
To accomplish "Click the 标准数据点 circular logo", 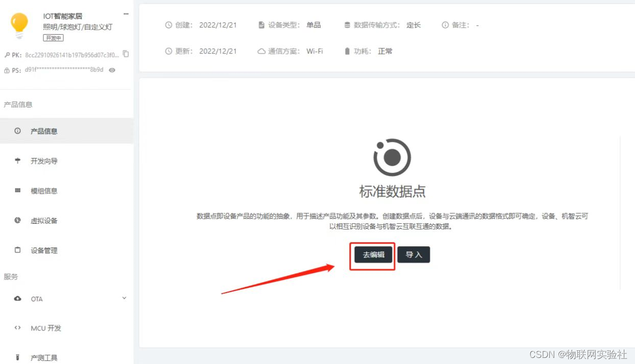I will 392,158.
